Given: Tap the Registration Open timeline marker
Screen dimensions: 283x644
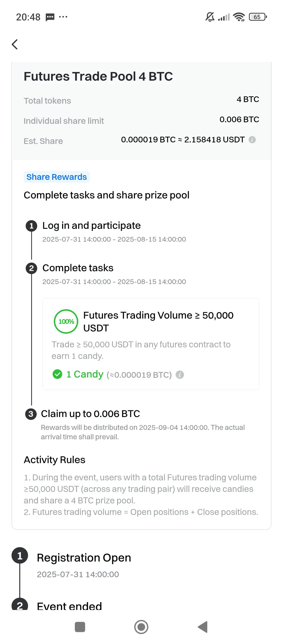Looking at the screenshot, I should (x=20, y=555).
